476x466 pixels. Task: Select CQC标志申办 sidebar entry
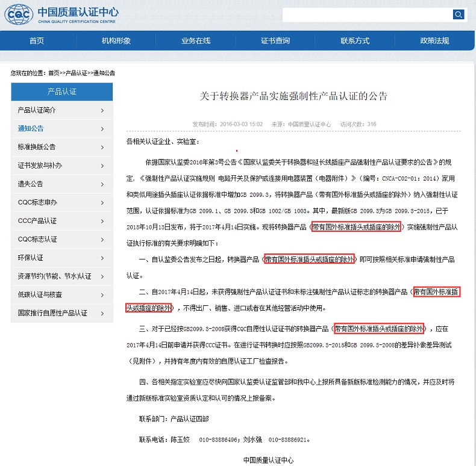tap(37, 202)
